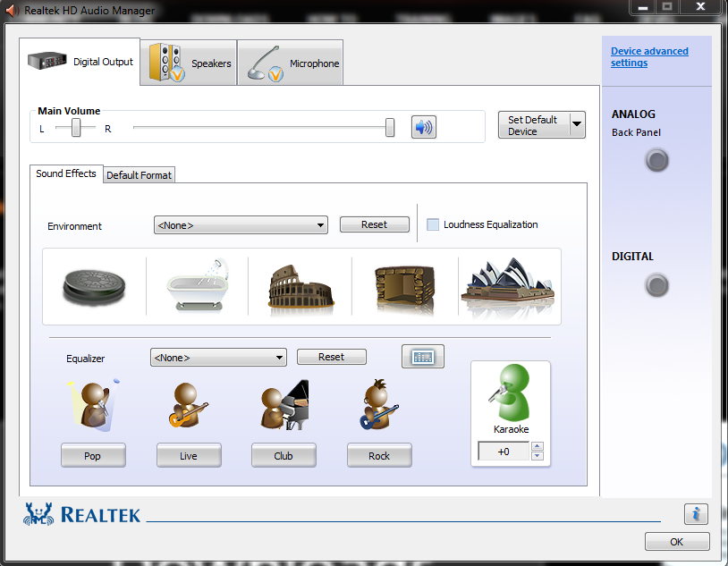
Task: Open the Equalizer preset dropdown
Action: point(218,358)
